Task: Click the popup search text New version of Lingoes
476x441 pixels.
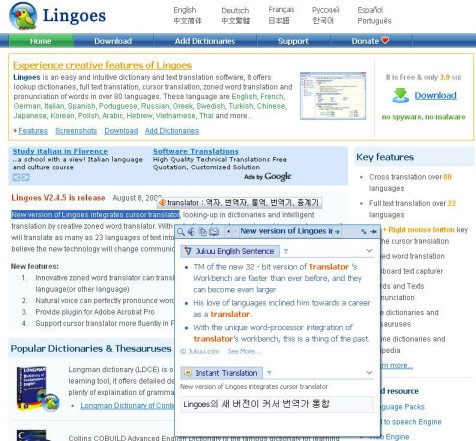Action: coord(286,231)
